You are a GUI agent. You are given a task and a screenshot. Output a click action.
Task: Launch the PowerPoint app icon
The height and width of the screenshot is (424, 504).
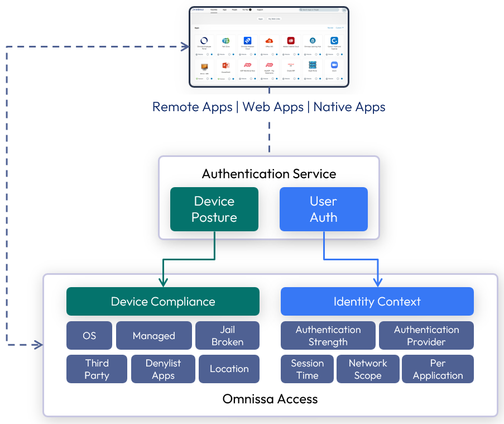(226, 65)
